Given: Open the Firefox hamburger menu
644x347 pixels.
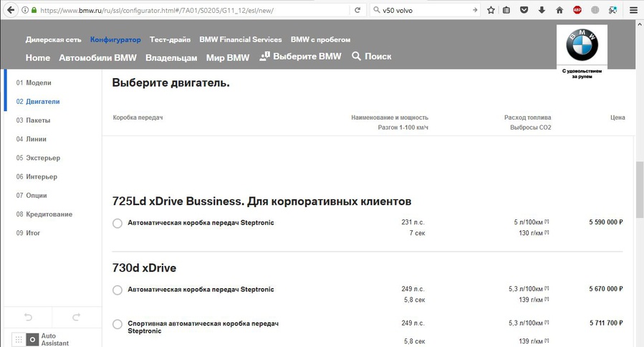Looking at the screenshot, I should click(x=633, y=10).
